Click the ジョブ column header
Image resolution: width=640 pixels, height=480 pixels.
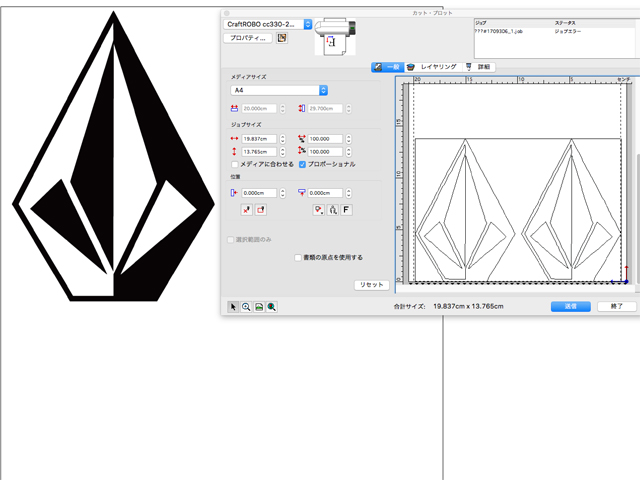[481, 23]
